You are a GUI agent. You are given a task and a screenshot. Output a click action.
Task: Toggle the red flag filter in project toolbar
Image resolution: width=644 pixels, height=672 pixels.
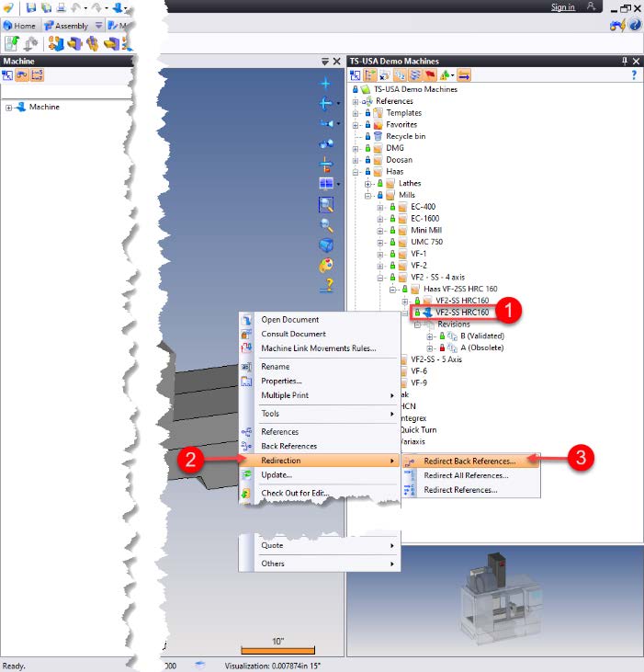point(430,76)
